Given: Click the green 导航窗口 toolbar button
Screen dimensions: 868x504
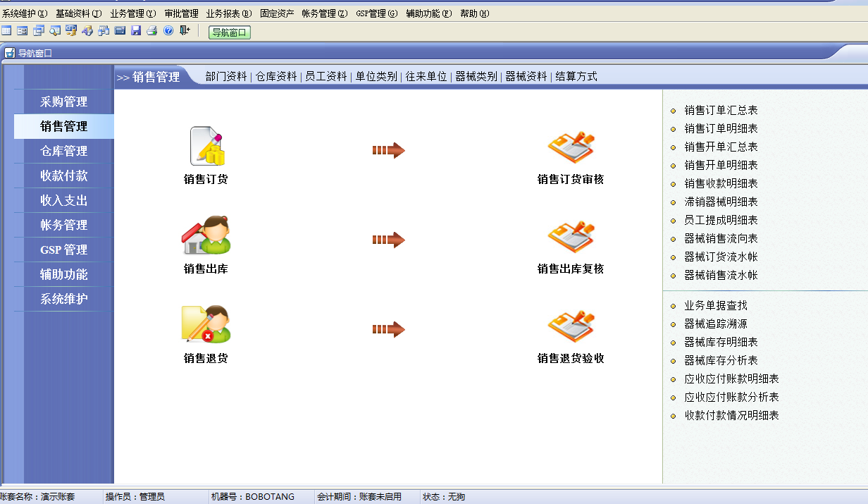Looking at the screenshot, I should tap(230, 32).
